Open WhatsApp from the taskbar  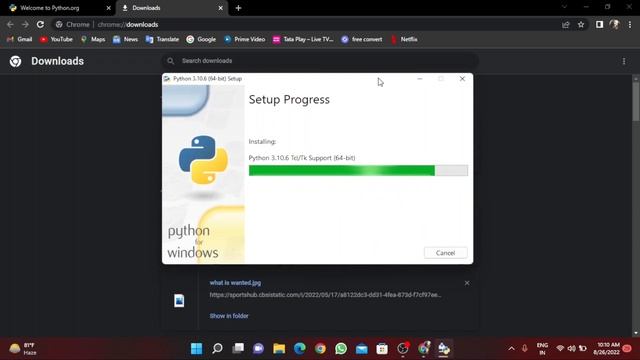pos(341,349)
